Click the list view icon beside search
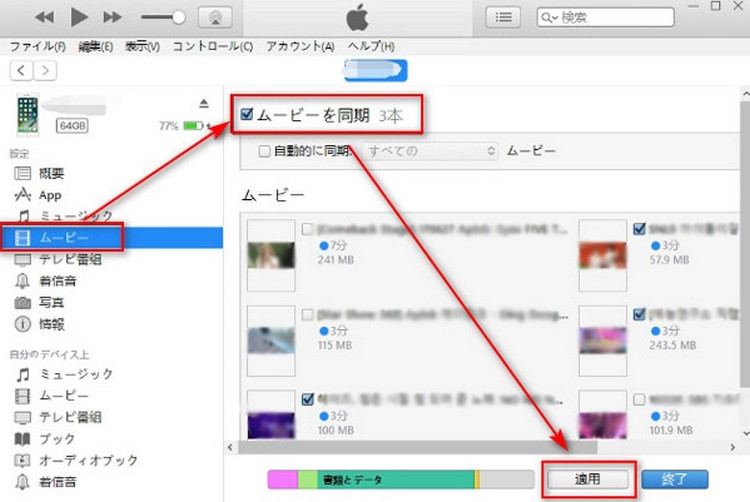The image size is (750, 502). 506,17
